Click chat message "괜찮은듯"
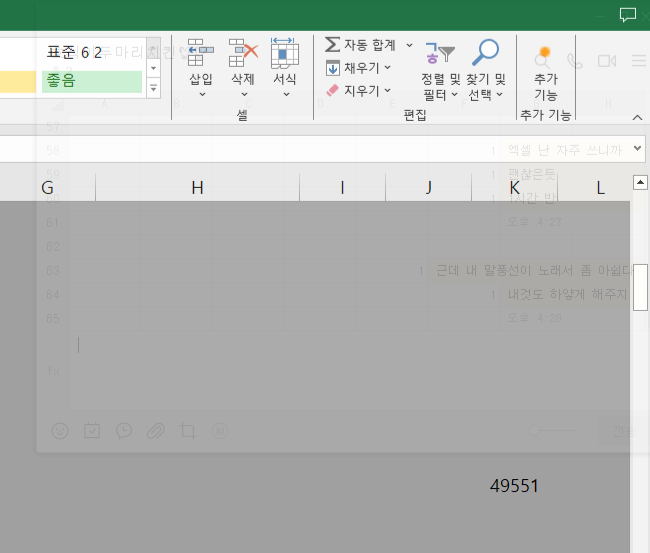The width and height of the screenshot is (650, 553). coord(532,174)
